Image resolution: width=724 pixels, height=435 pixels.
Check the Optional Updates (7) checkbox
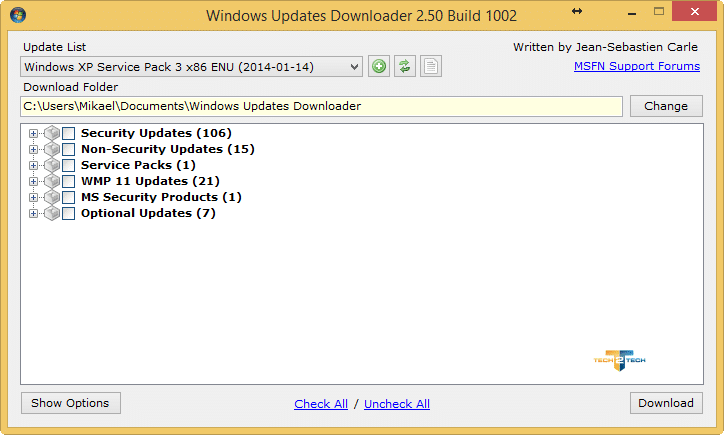pyautogui.click(x=68, y=213)
